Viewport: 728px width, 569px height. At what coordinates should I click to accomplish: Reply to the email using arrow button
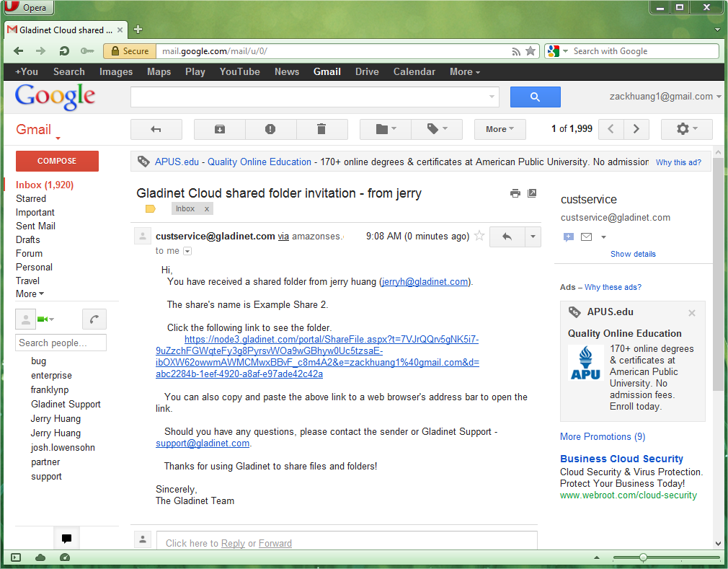[507, 237]
